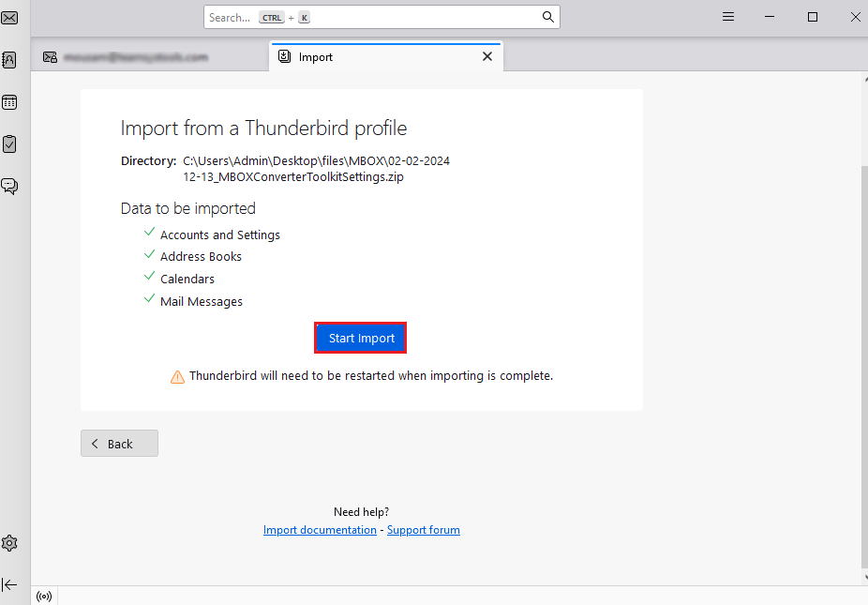Click the Address Books checkmark
This screenshot has height=605, width=868.
pos(149,254)
